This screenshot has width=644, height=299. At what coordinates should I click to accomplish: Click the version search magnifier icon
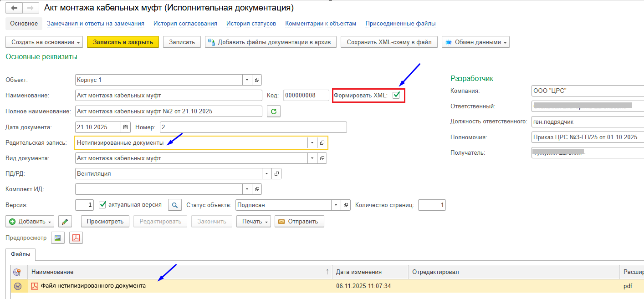click(x=175, y=205)
